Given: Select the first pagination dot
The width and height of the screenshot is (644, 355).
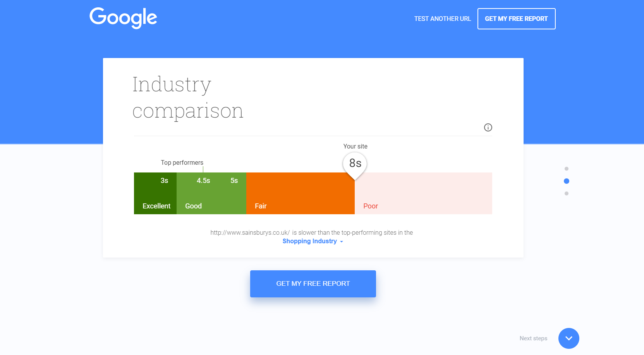Looking at the screenshot, I should [x=567, y=168].
